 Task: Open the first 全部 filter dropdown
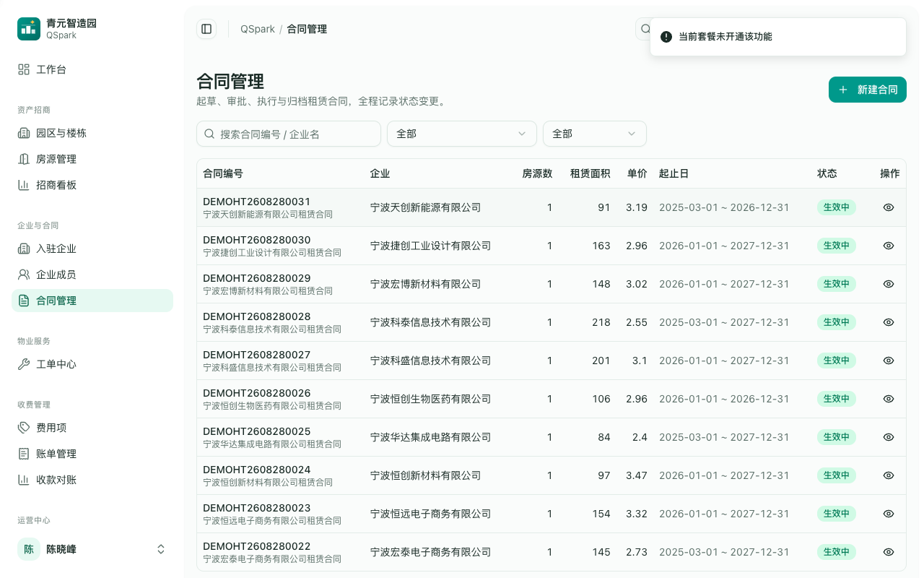tap(462, 134)
